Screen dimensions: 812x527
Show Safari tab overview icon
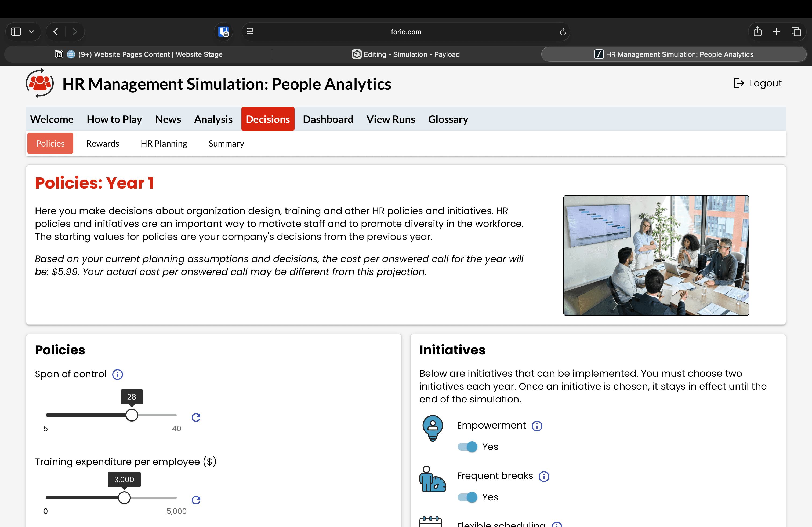pyautogui.click(x=796, y=32)
